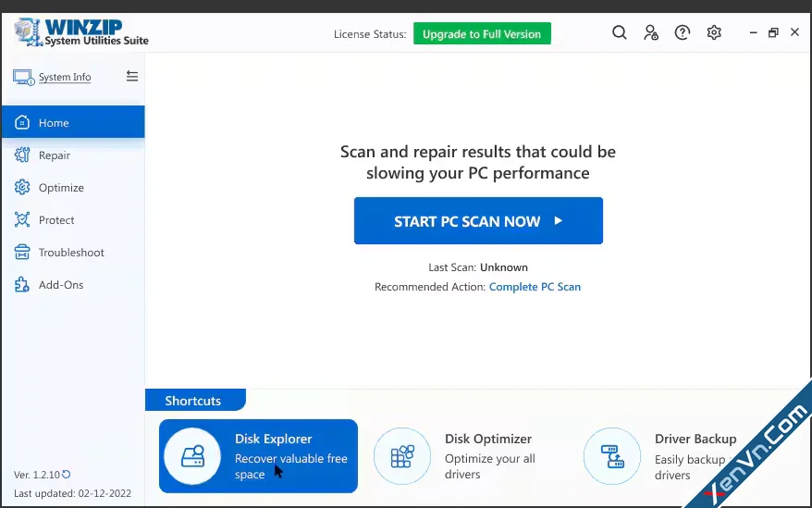Start the PC scan now
The height and width of the screenshot is (508, 812).
[478, 220]
